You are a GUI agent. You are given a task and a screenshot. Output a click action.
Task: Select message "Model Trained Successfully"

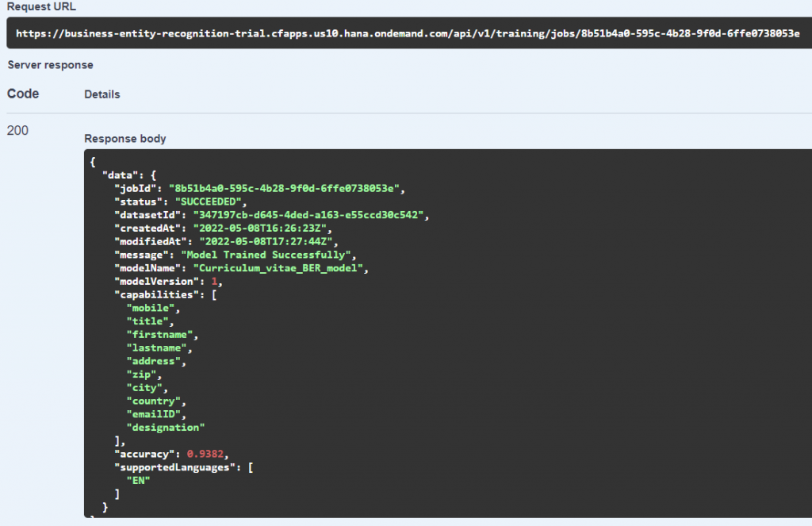pos(266,255)
